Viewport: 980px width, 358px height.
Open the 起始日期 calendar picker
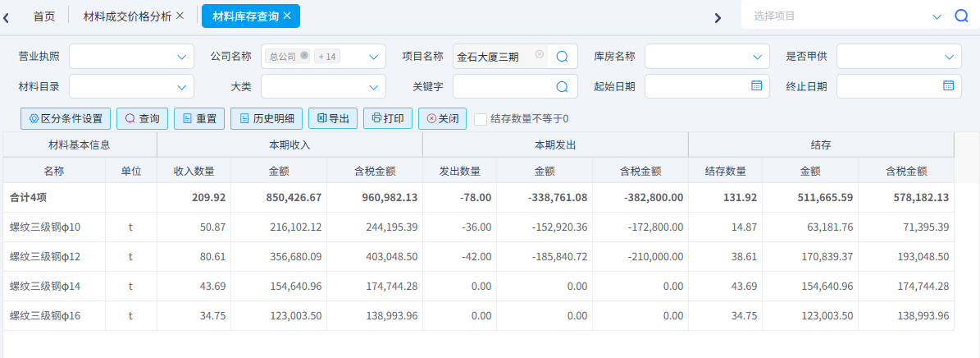[756, 85]
